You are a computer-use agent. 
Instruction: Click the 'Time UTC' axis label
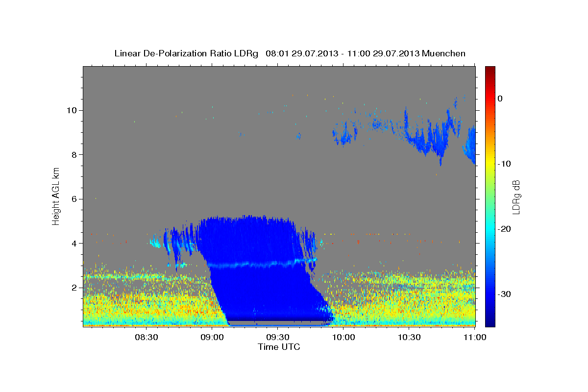(279, 347)
